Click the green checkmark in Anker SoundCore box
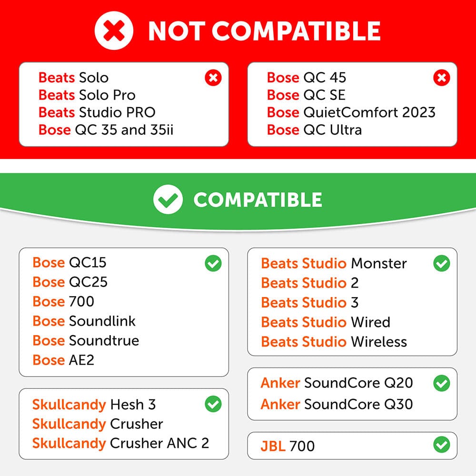This screenshot has width=476, height=476. coord(441,383)
